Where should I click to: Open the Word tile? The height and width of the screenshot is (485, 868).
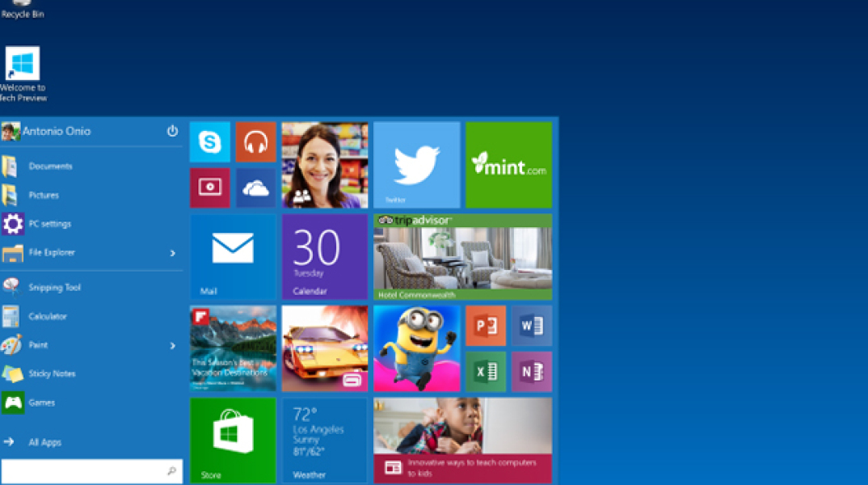pyautogui.click(x=531, y=326)
